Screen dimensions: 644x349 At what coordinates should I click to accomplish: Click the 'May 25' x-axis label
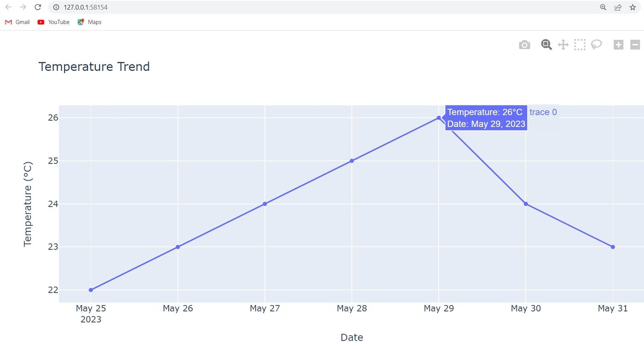91,308
